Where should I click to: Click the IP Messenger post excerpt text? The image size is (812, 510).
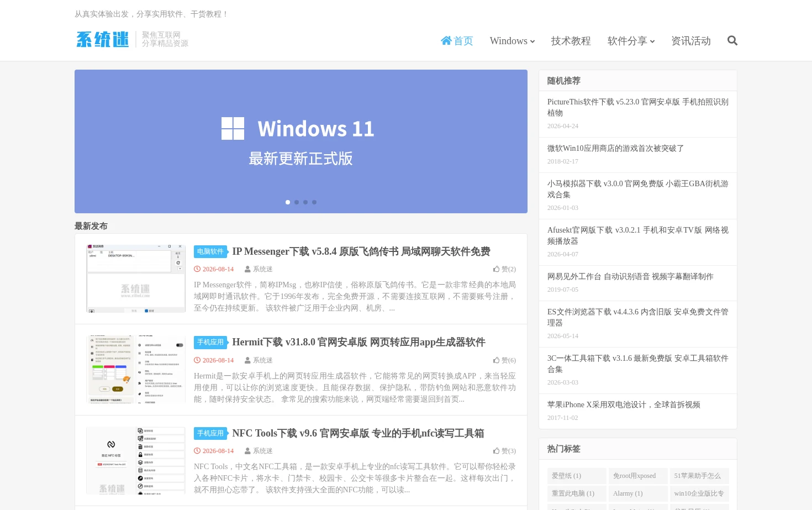pos(355,296)
